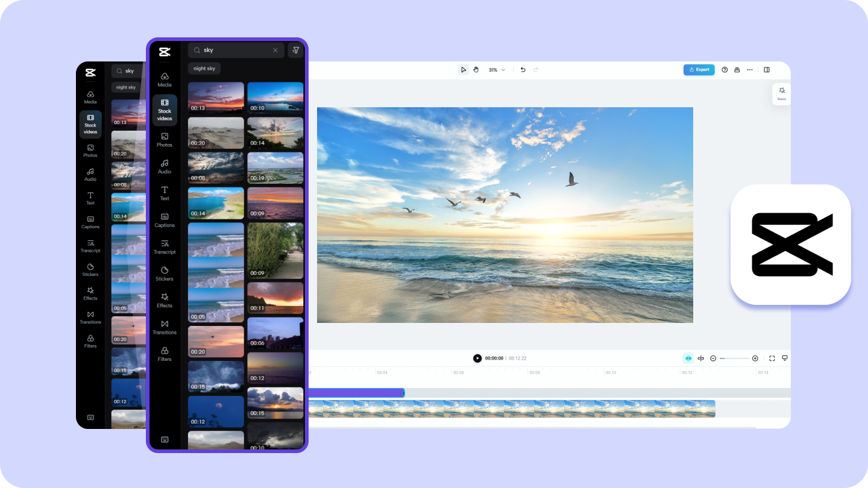Open Text in the back panel sidebar
The width and height of the screenshot is (868, 488).
[x=90, y=198]
